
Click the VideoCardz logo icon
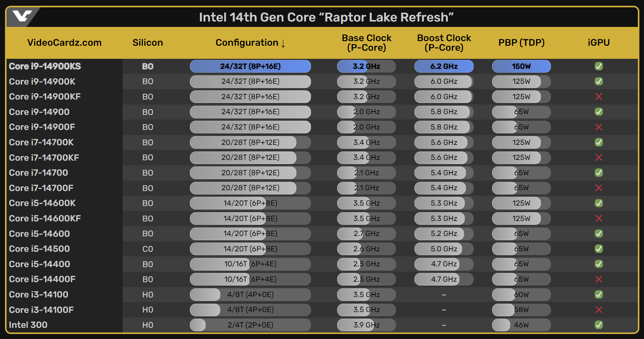click(x=22, y=16)
